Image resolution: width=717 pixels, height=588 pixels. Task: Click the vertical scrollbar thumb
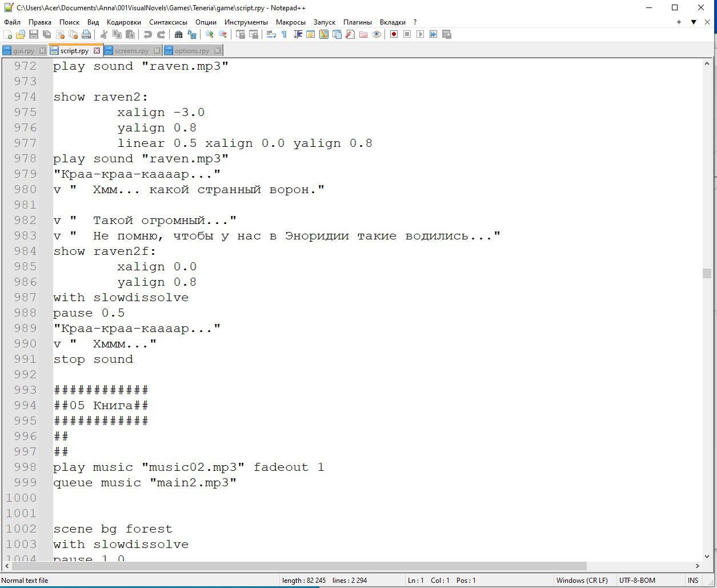click(x=707, y=273)
